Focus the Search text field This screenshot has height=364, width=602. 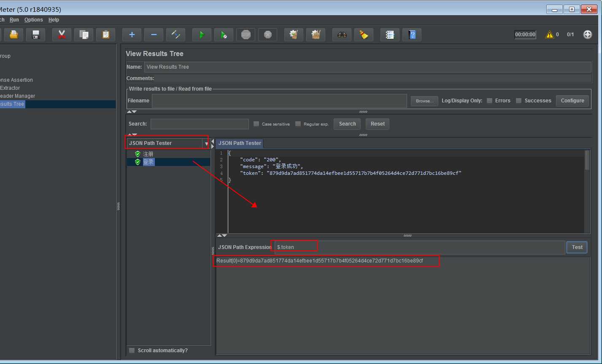pos(200,124)
